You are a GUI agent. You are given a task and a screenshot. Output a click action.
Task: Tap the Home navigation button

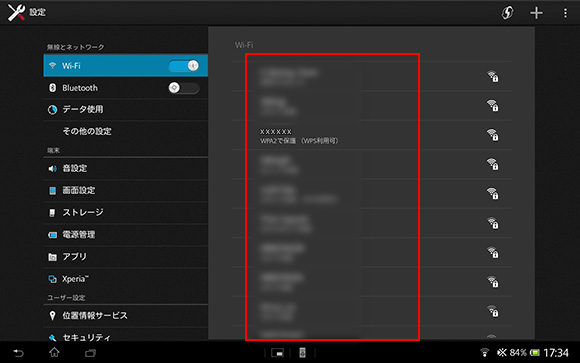point(54,352)
